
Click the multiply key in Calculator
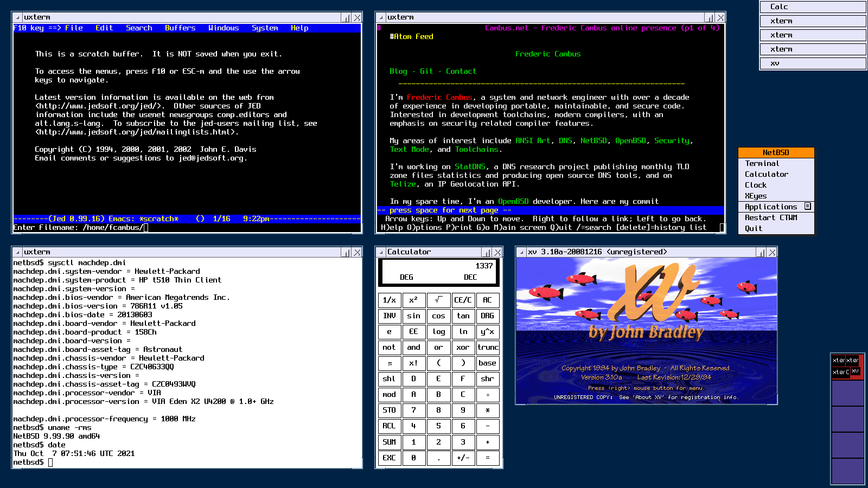coord(488,410)
